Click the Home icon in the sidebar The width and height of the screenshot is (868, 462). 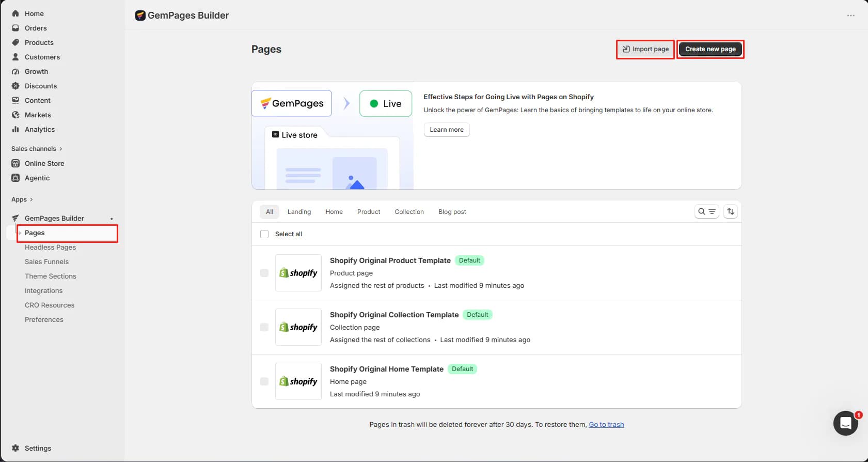pyautogui.click(x=15, y=13)
